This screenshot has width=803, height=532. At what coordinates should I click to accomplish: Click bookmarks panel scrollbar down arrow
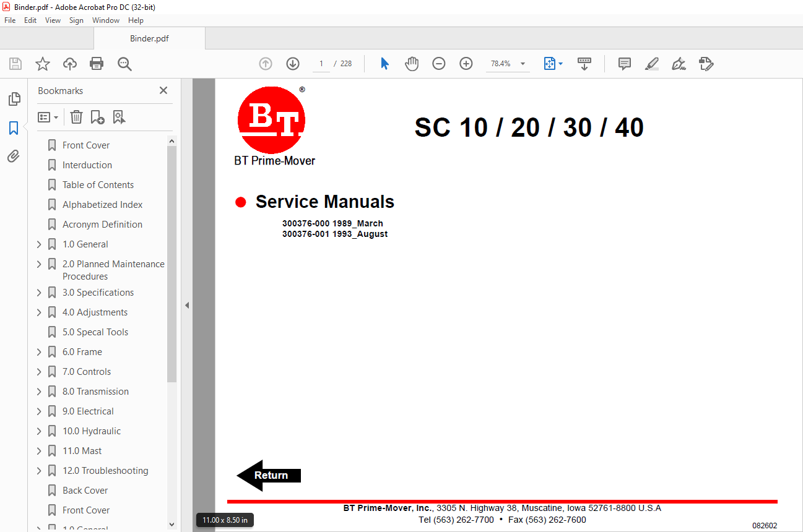[172, 525]
